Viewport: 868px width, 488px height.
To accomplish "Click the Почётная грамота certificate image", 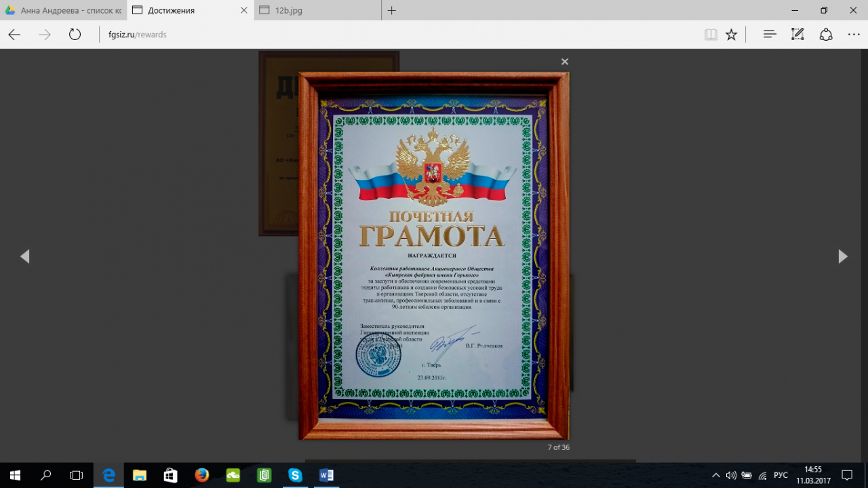I will click(434, 256).
